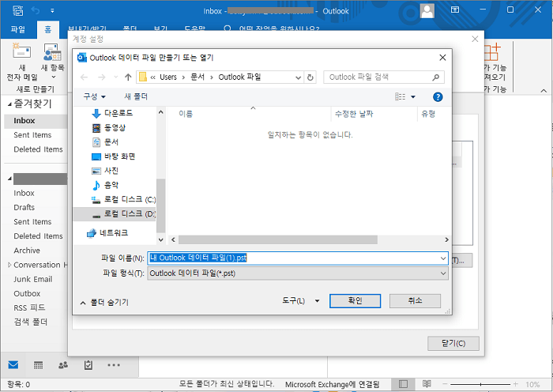Switch to People view icon in Outlook

pos(63,365)
